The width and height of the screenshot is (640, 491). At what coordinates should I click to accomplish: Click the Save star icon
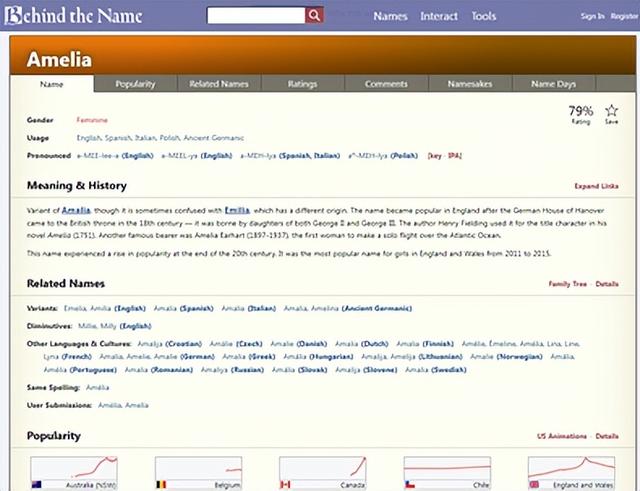611,112
